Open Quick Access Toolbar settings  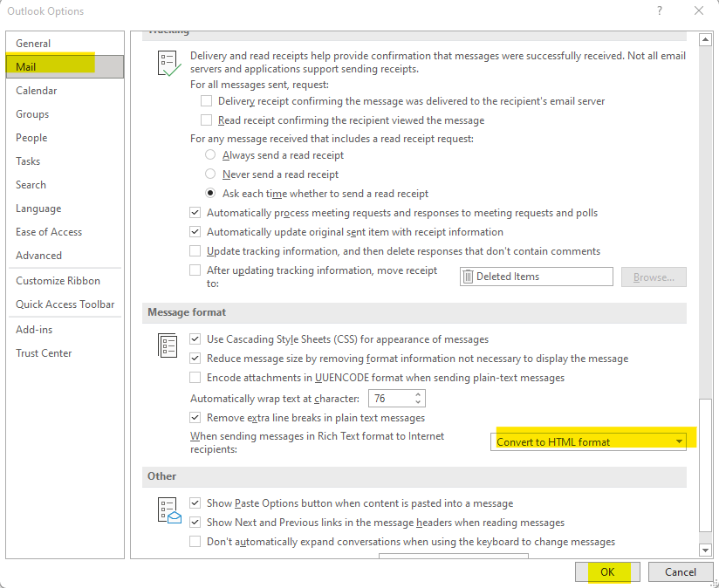tap(65, 304)
